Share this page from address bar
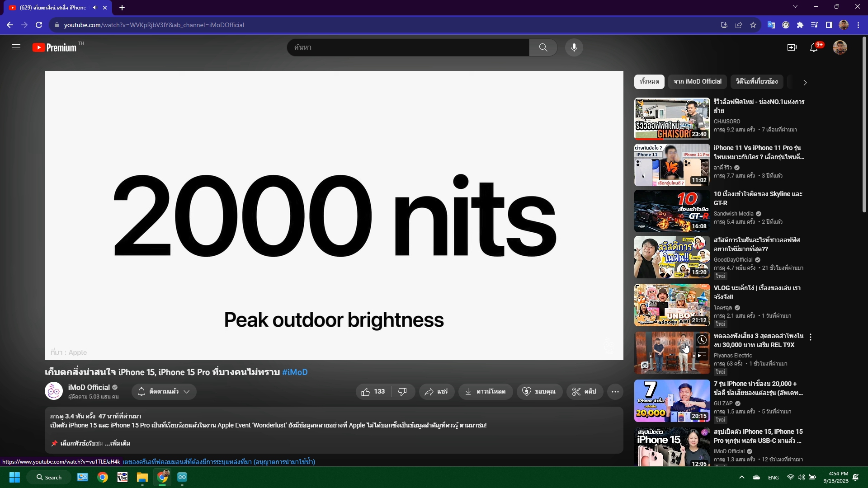This screenshot has height=488, width=868. click(739, 25)
